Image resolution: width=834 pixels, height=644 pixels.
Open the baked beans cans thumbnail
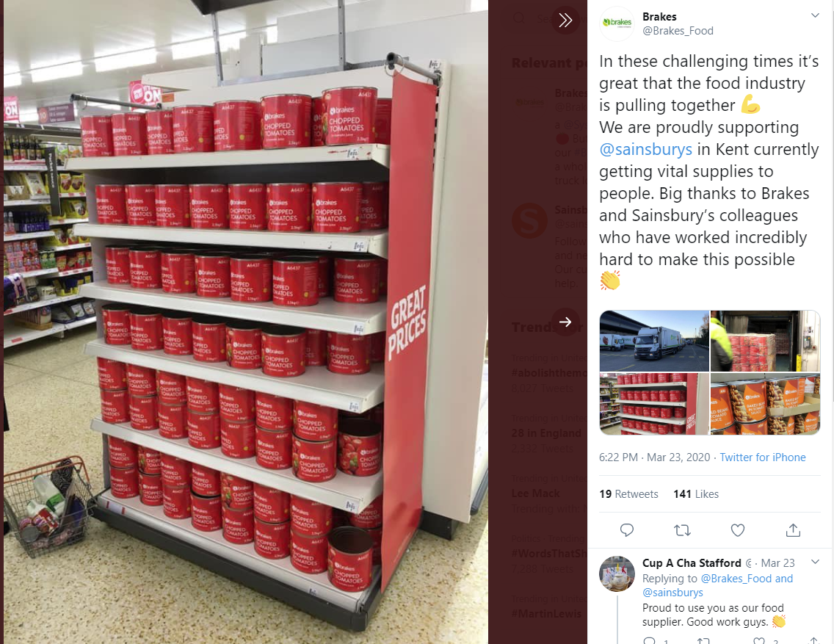(766, 404)
